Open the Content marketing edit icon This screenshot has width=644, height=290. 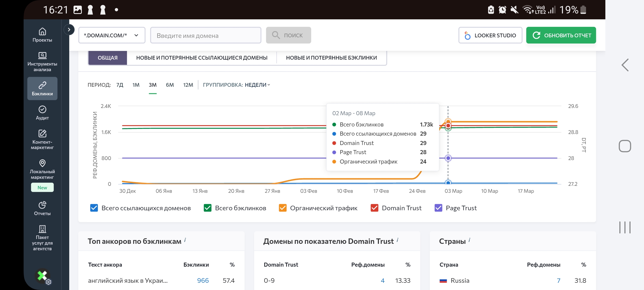click(42, 133)
